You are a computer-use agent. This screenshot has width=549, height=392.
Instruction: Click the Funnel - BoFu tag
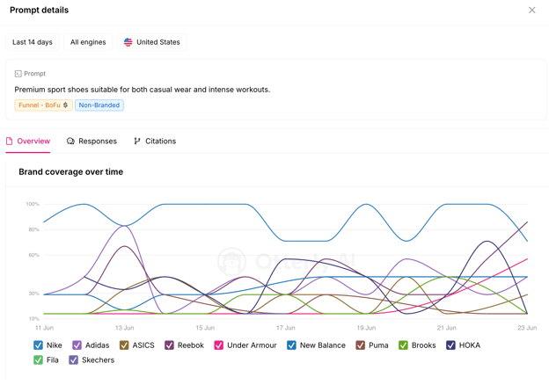[x=43, y=105]
